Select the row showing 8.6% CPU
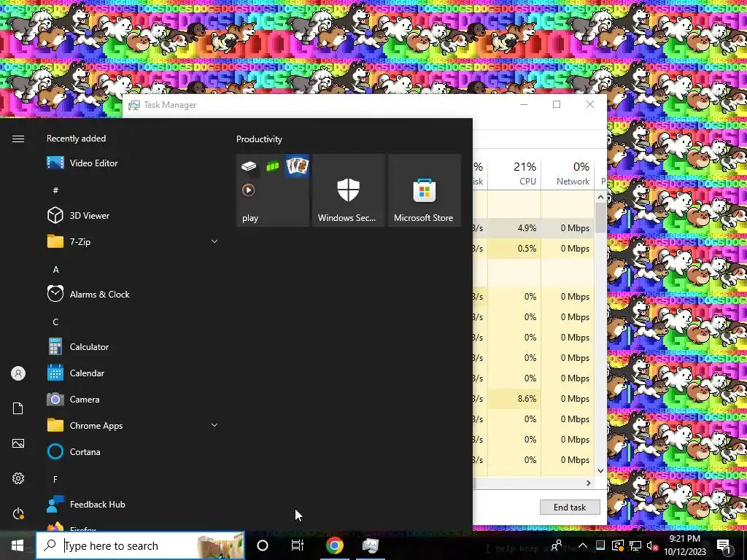 point(533,399)
